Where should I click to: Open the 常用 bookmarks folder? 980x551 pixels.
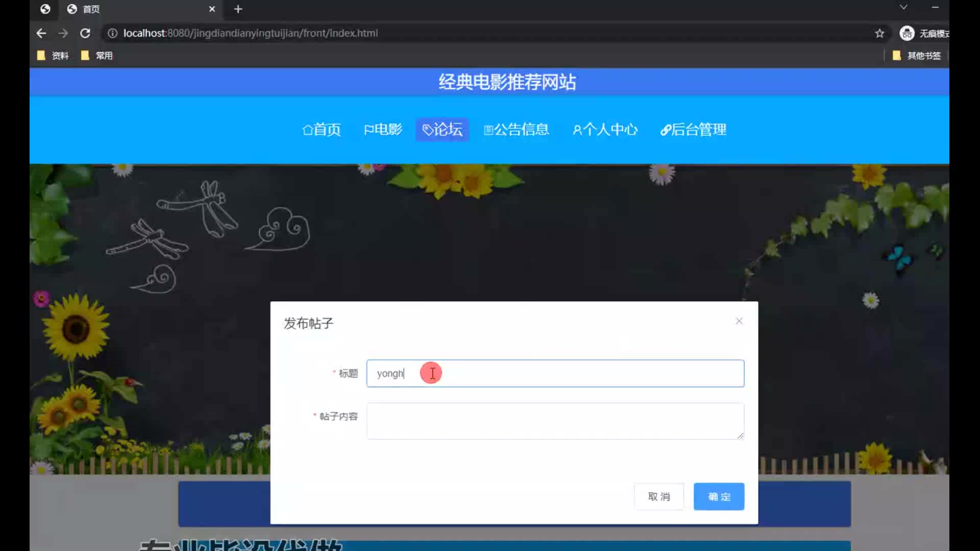click(x=97, y=56)
